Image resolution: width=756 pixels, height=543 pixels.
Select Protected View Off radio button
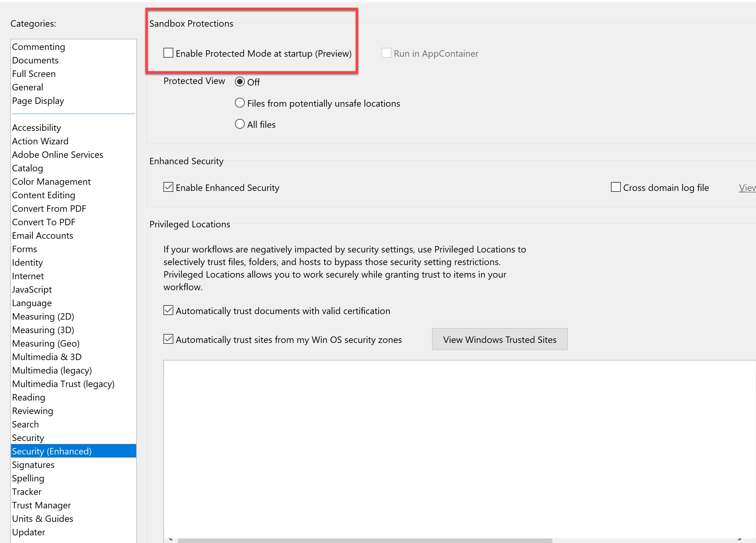[240, 82]
